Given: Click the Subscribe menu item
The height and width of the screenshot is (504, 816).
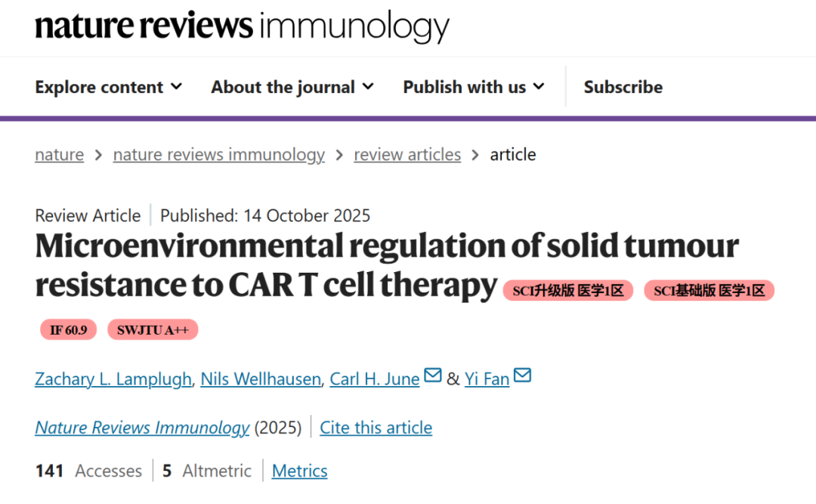Looking at the screenshot, I should coord(623,87).
